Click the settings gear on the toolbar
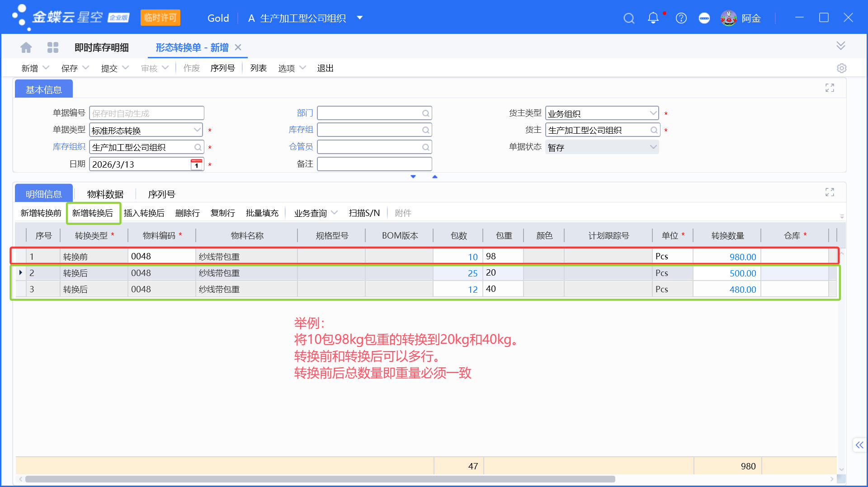The width and height of the screenshot is (868, 487). tap(841, 68)
